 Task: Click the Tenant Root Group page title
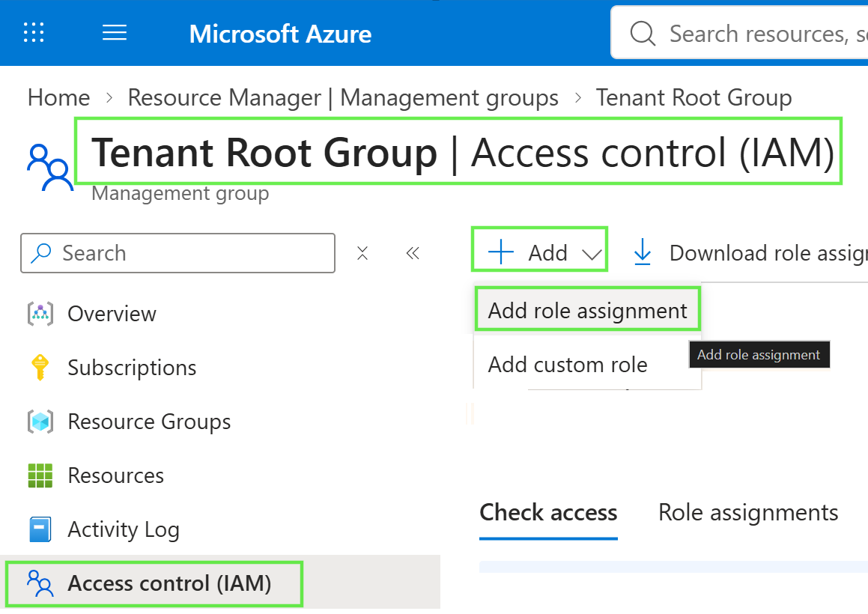(264, 152)
